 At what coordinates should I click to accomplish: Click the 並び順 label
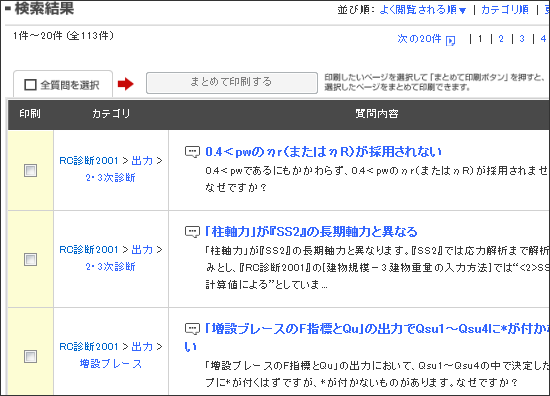tap(356, 9)
